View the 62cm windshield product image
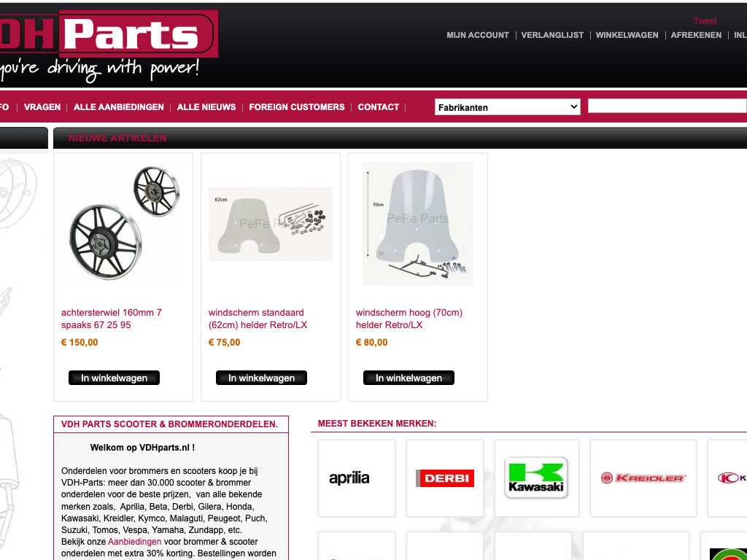 point(271,224)
